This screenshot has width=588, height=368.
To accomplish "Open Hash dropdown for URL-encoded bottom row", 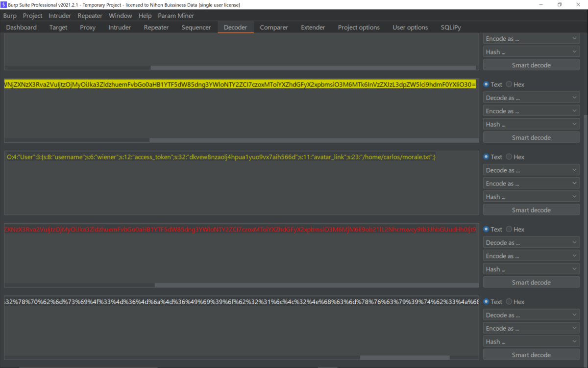I will coord(531,342).
